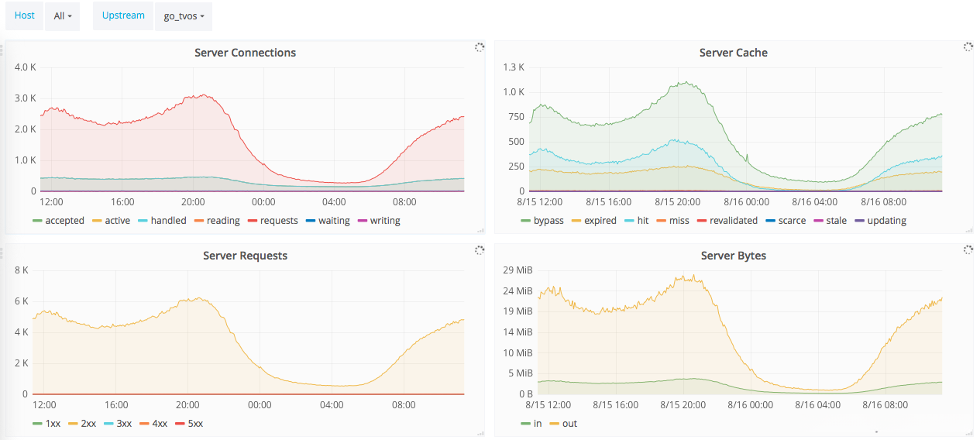Open the Host All dropdown
Viewport: 980px width, 440px height.
tap(62, 16)
